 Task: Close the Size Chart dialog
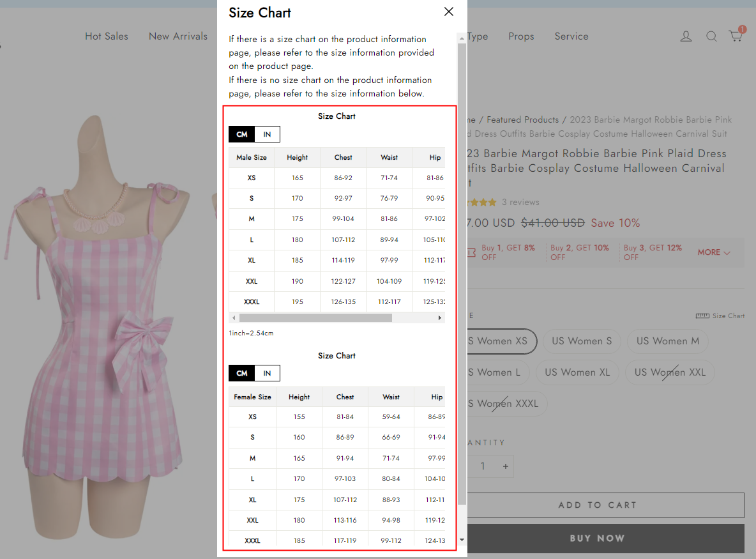(449, 12)
